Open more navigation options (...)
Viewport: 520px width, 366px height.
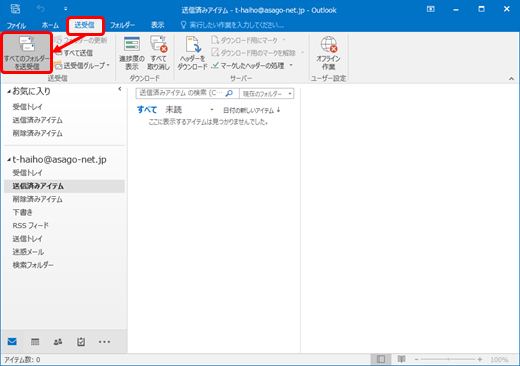coord(104,342)
